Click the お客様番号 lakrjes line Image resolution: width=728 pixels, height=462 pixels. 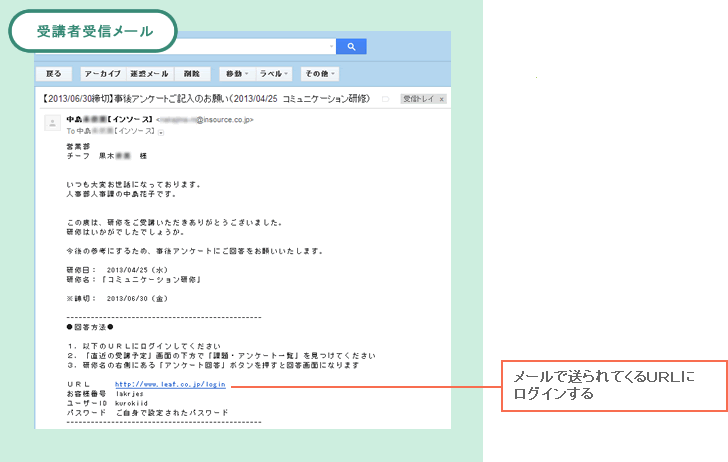click(x=105, y=394)
